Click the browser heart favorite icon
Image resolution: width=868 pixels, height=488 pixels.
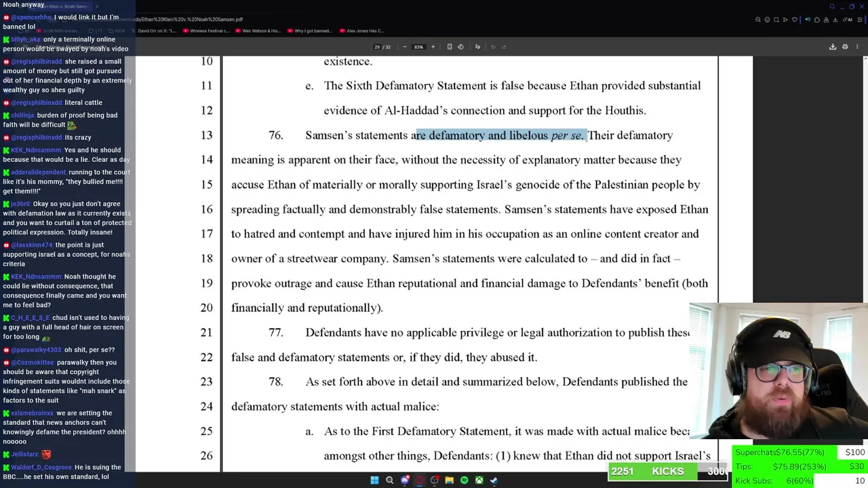coord(795,20)
